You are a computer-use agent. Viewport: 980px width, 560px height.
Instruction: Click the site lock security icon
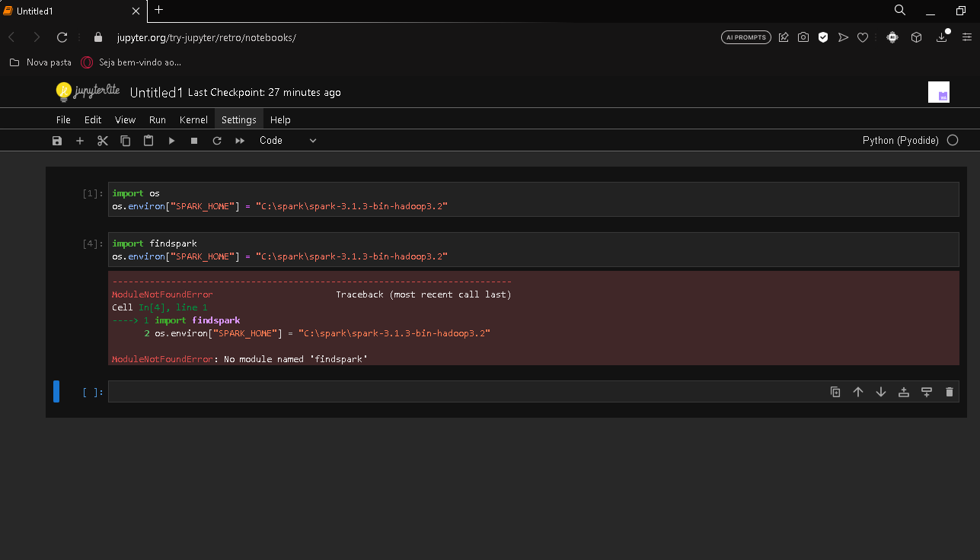point(97,37)
